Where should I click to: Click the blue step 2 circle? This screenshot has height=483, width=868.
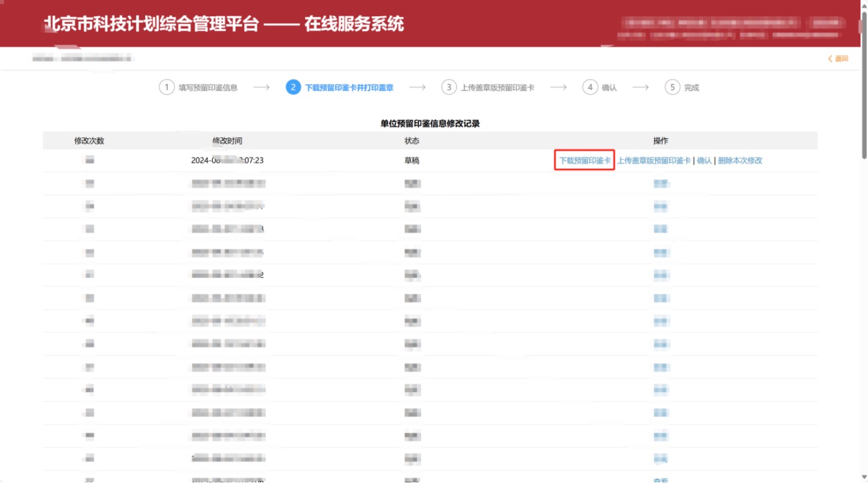click(x=293, y=88)
